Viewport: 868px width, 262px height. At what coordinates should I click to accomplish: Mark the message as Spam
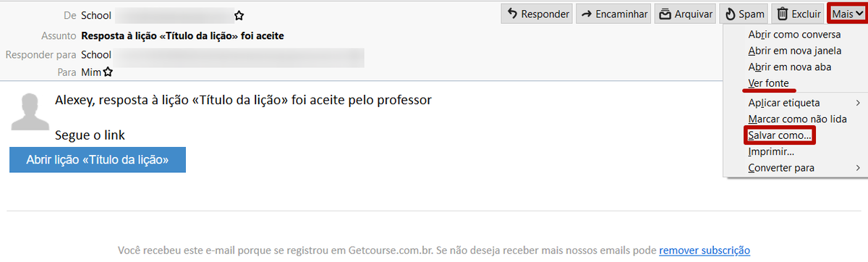coord(744,14)
